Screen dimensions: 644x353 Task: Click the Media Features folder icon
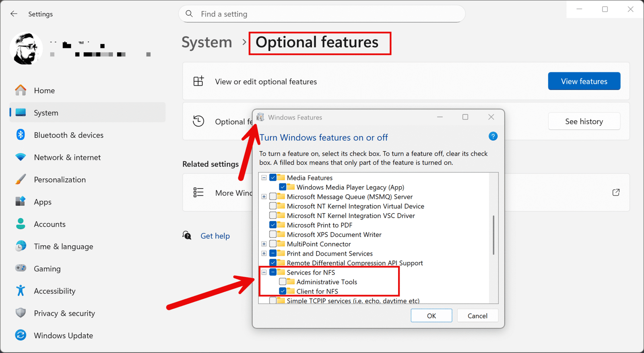(x=281, y=177)
